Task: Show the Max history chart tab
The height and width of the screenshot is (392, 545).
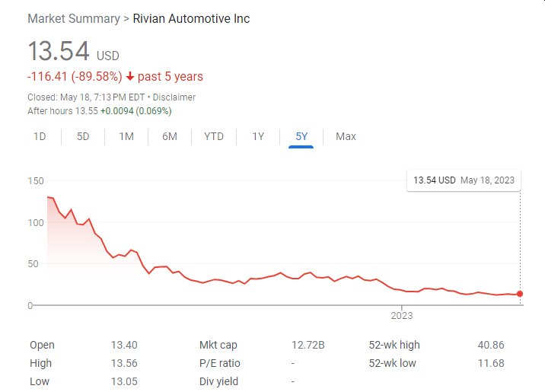Action: (x=346, y=136)
